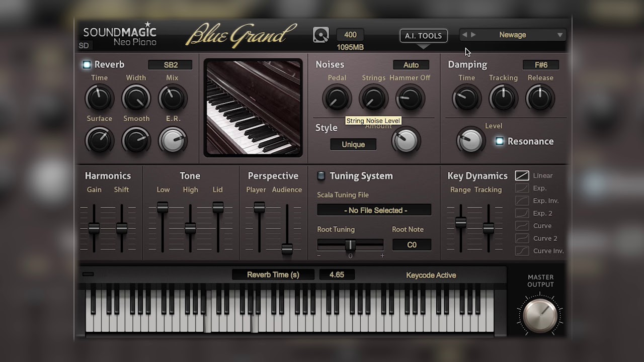Click the 400 voices value box
This screenshot has width=644, height=362.
[x=350, y=35]
